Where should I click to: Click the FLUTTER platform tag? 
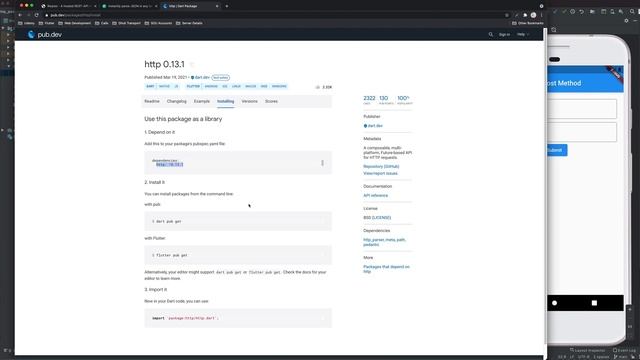coord(193,87)
